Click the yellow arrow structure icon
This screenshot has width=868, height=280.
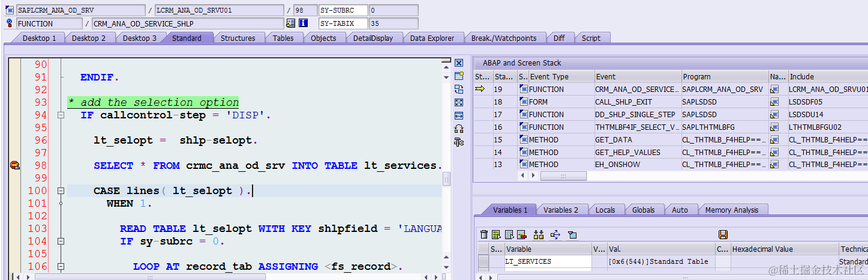[555, 234]
